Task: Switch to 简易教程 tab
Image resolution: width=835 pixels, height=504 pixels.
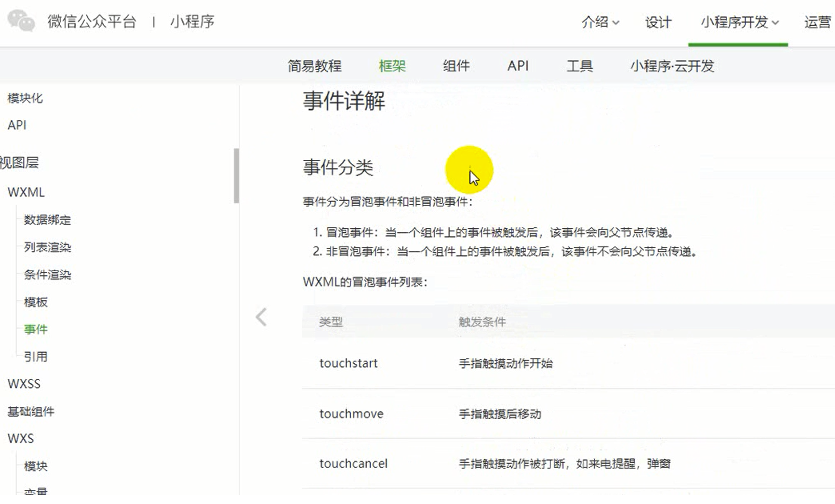Action: 315,66
